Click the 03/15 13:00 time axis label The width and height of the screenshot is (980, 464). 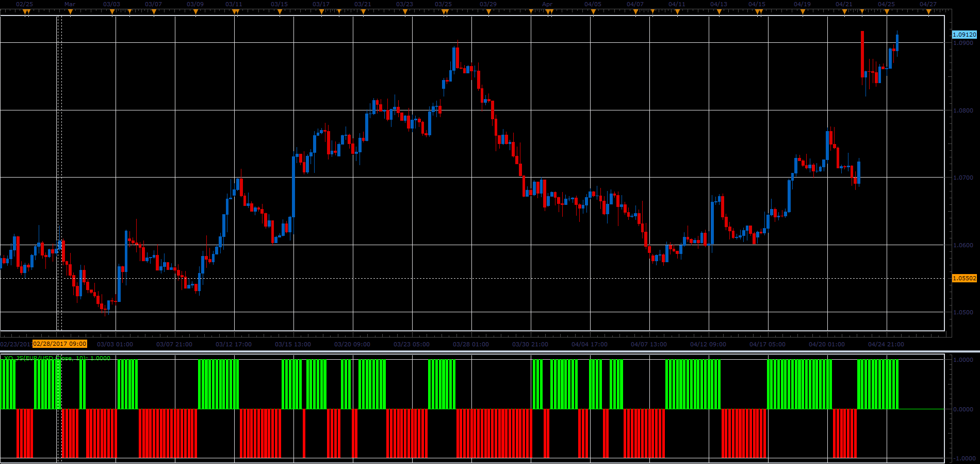point(293,344)
